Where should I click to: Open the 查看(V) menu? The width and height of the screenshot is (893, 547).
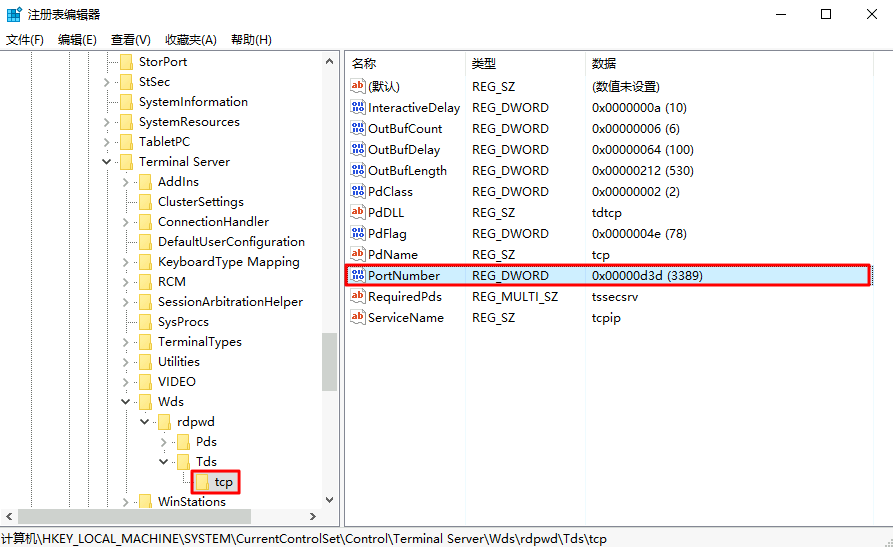(x=131, y=39)
